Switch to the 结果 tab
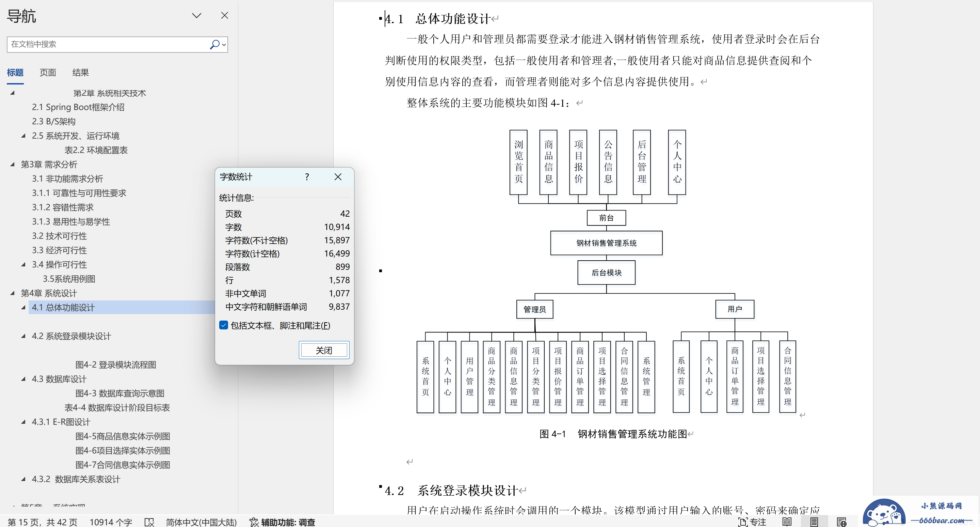This screenshot has height=527, width=980. click(x=81, y=72)
